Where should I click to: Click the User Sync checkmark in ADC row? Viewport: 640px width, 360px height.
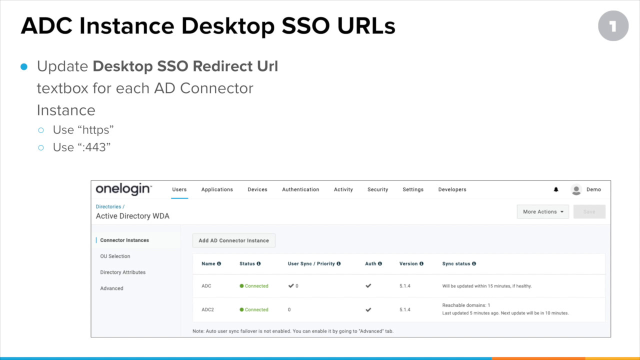(291, 286)
